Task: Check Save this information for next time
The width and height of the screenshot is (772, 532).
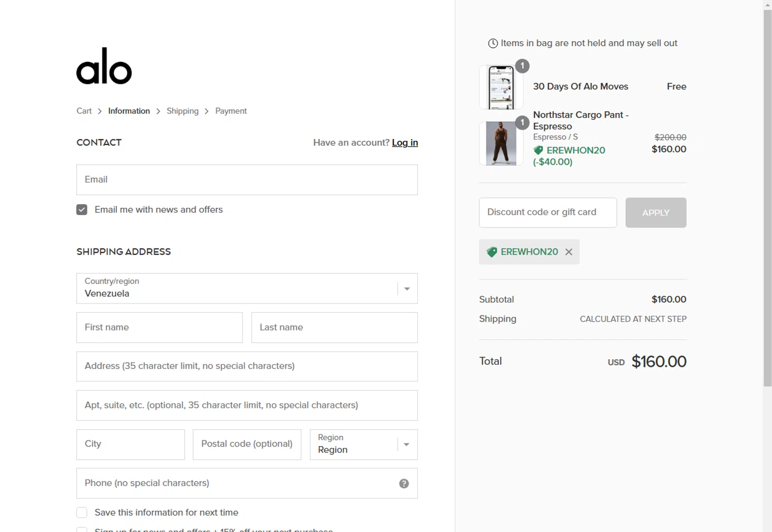Action: click(x=82, y=512)
